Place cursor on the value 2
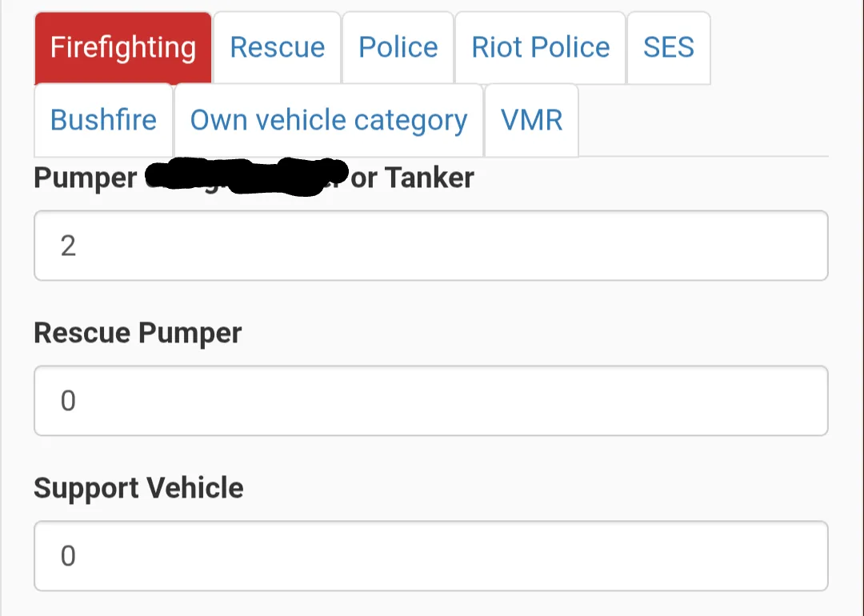This screenshot has height=616, width=864. (68, 246)
